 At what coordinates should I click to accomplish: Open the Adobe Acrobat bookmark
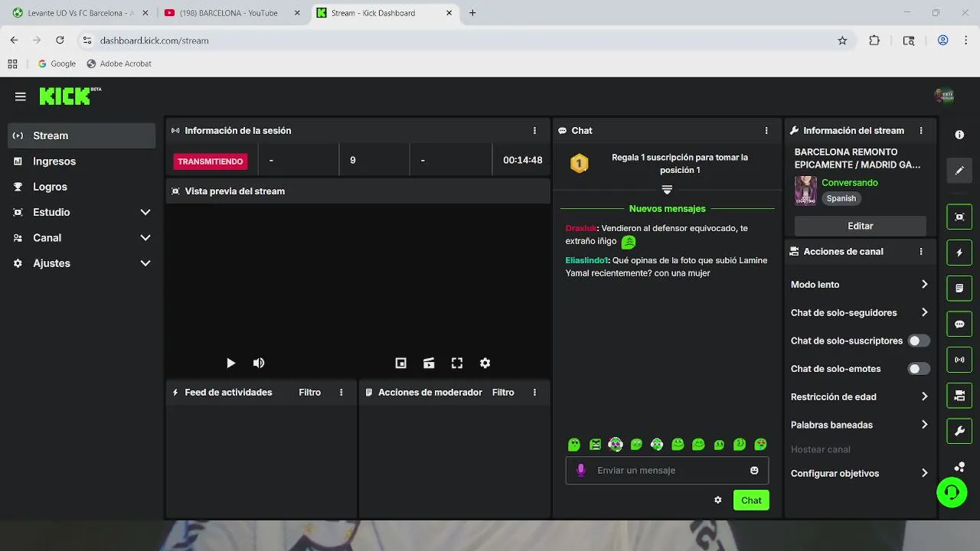click(119, 64)
